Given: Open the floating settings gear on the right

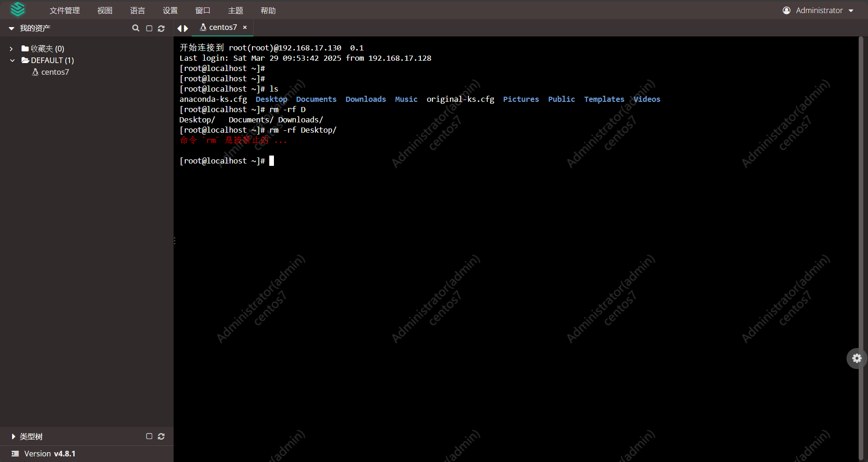Looking at the screenshot, I should (x=857, y=358).
